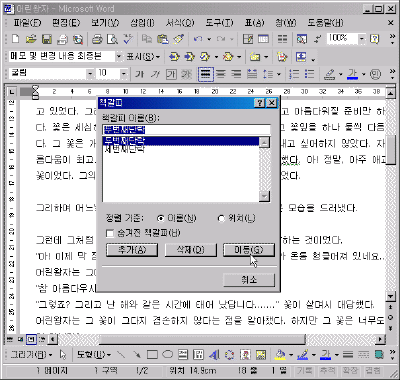Click the Center alignment icon
400x380 pixels.
click(x=221, y=74)
